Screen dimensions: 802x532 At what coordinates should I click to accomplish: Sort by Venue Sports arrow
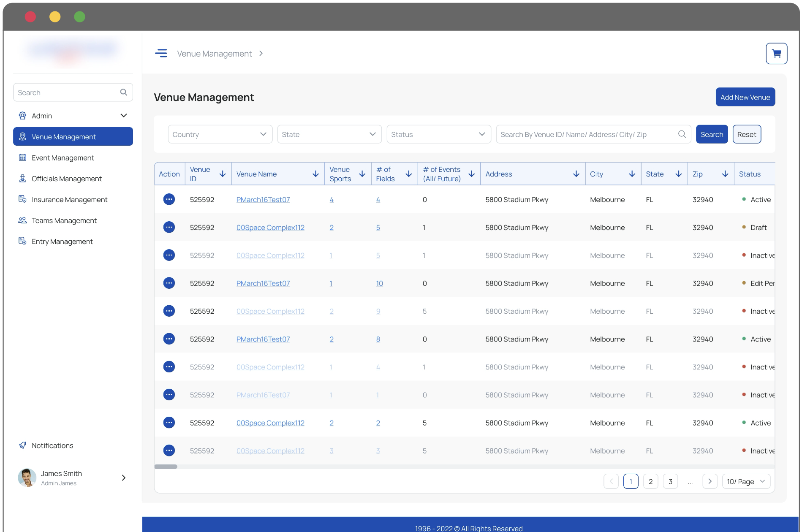tap(362, 174)
